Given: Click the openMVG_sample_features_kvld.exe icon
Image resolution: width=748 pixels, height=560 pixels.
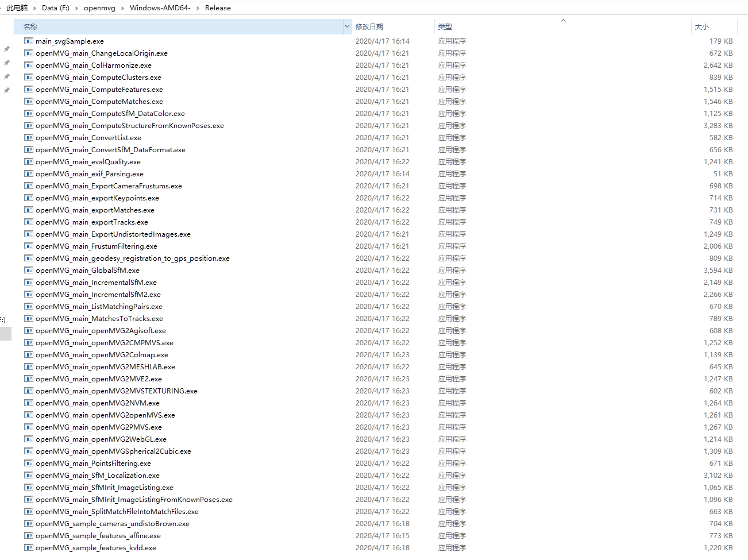Looking at the screenshot, I should click(x=28, y=547).
